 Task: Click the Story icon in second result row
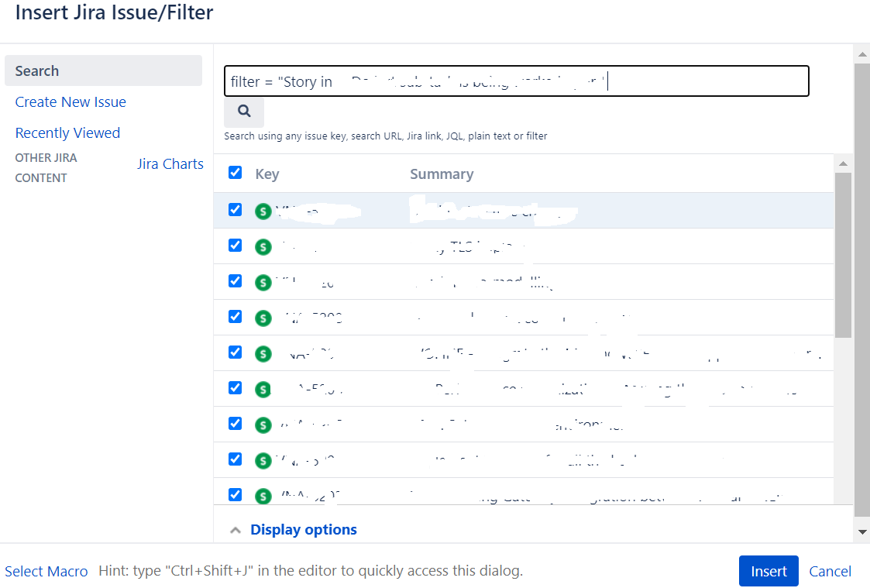click(263, 247)
